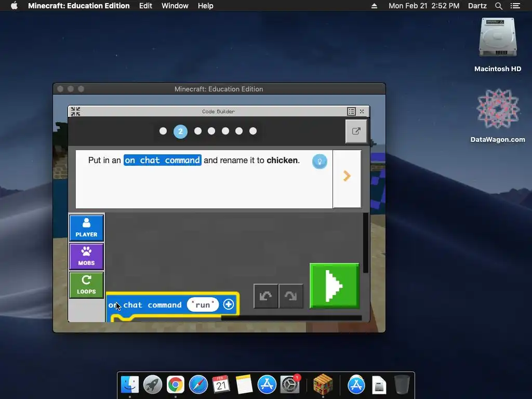Screen dimensions: 532x399
Task: Open Spotlight search in menu bar
Action: point(498,6)
